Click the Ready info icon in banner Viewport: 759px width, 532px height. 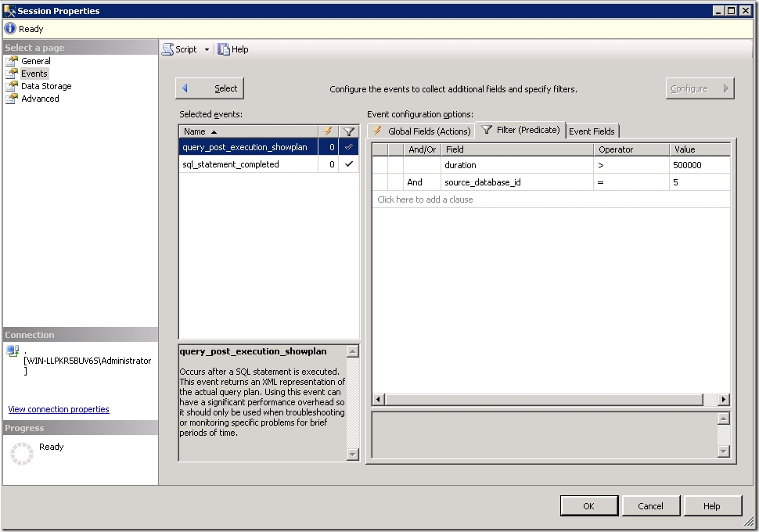point(10,29)
